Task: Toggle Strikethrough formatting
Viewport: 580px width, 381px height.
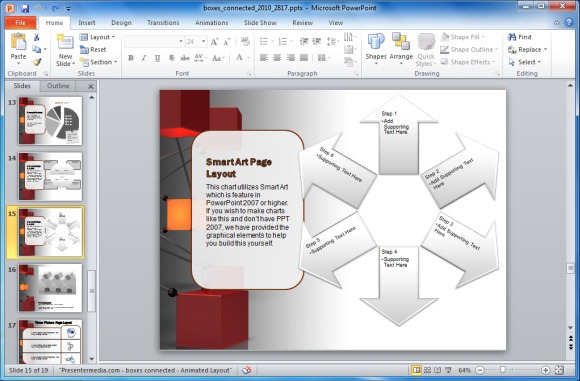Action: 185,58
